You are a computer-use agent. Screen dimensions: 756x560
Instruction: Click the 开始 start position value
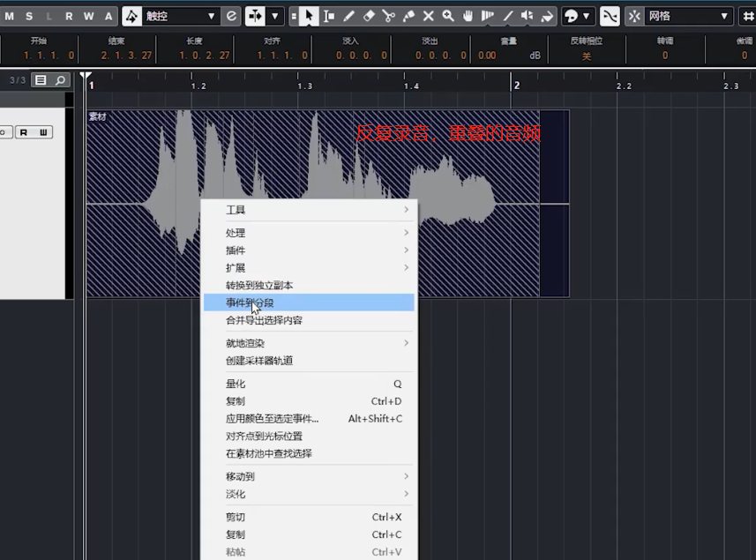[x=49, y=56]
